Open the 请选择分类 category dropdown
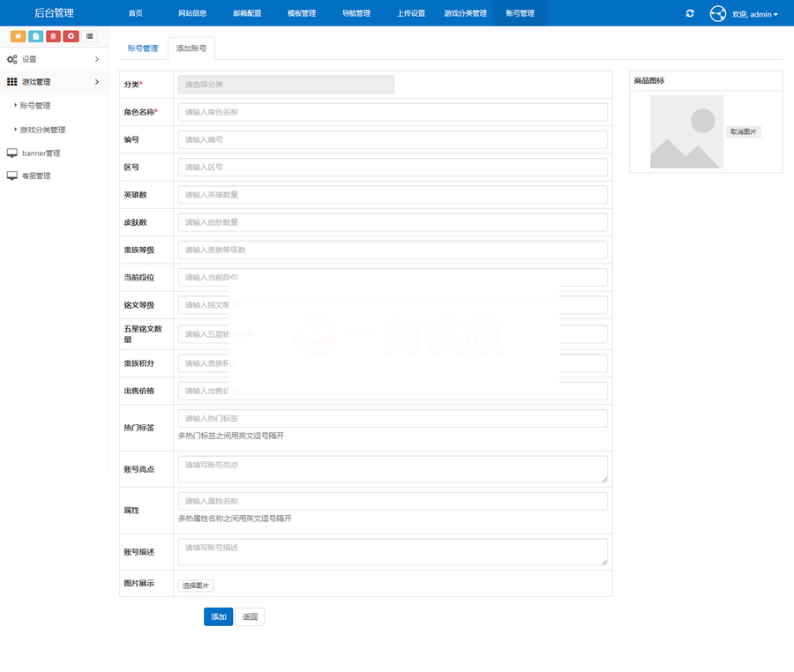The width and height of the screenshot is (794, 672). 286,85
